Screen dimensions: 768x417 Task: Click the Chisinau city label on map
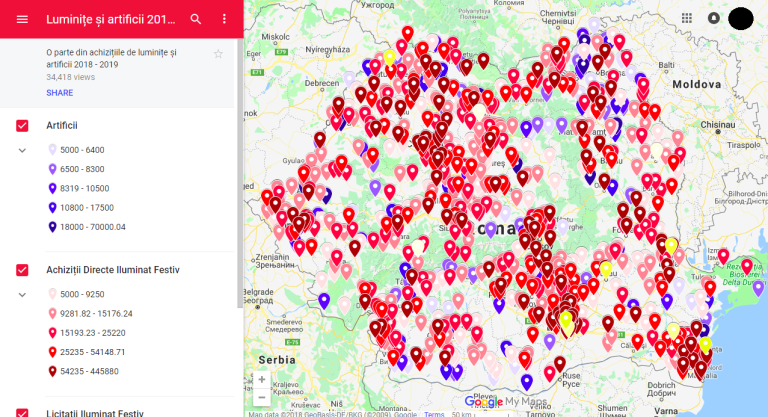coord(718,125)
